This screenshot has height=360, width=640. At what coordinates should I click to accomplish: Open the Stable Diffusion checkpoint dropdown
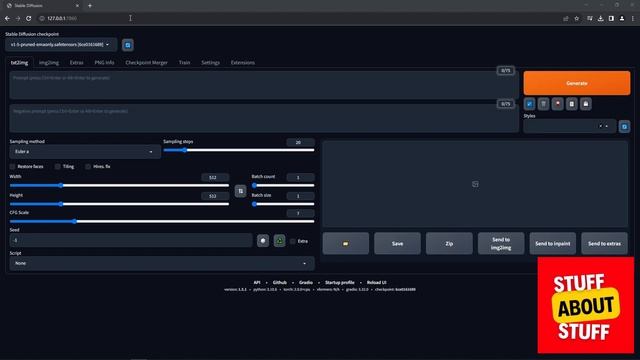click(61, 44)
